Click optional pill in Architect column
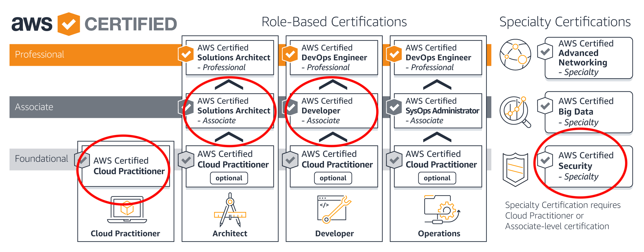 [x=229, y=178]
